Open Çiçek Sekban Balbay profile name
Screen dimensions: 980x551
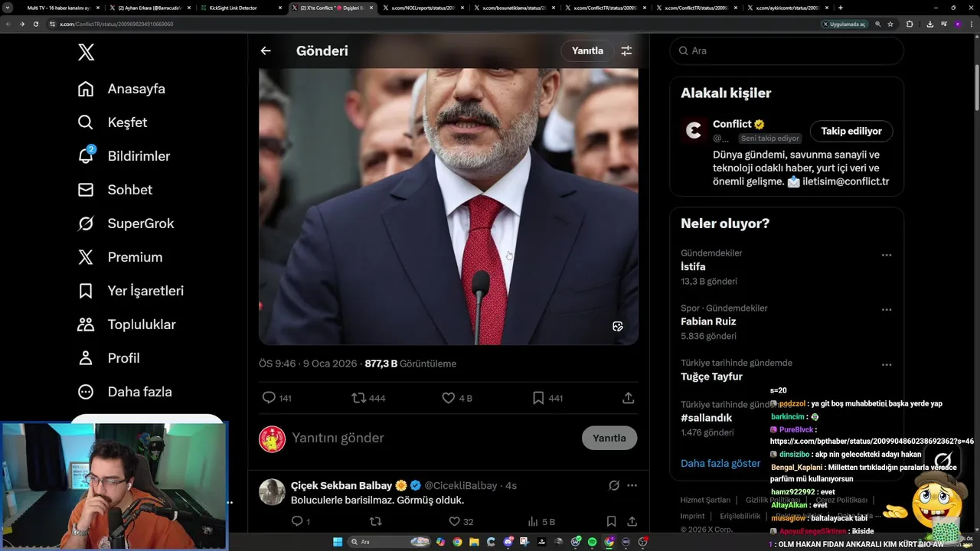click(341, 485)
